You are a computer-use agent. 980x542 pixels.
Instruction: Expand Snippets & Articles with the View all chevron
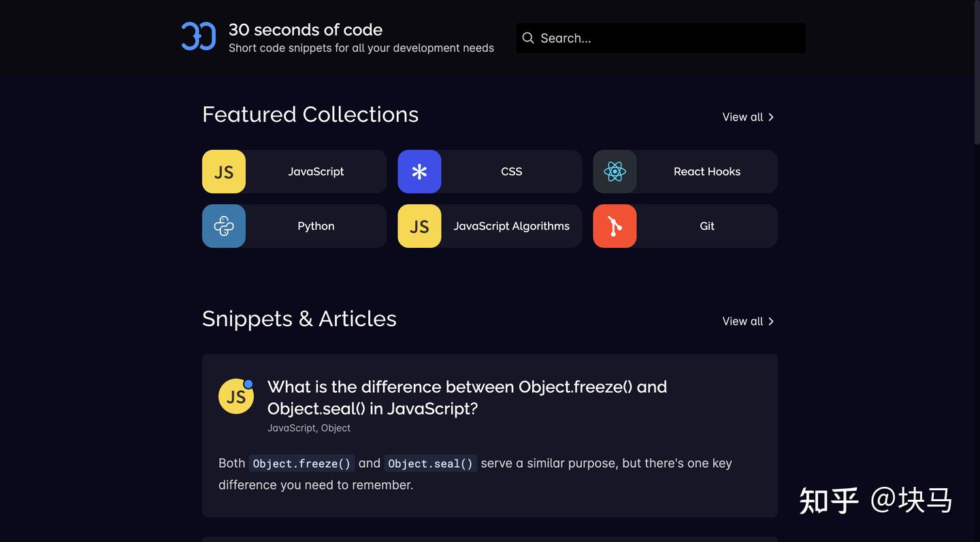coord(770,321)
